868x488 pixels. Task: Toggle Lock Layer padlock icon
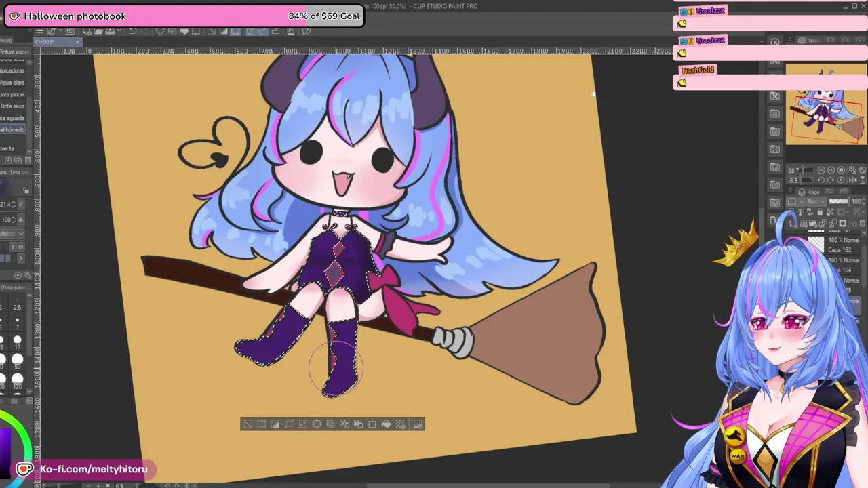click(x=820, y=211)
